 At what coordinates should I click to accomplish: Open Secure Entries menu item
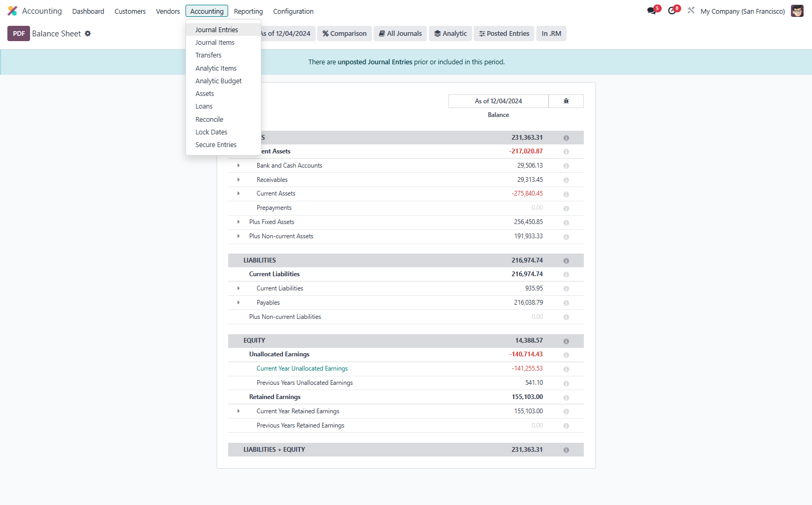pyautogui.click(x=223, y=145)
